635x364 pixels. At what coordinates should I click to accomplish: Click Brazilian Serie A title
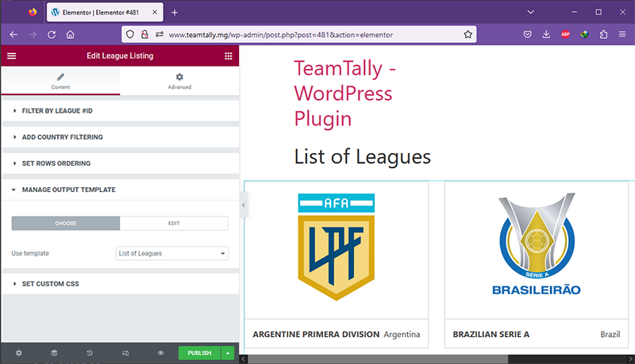pos(491,335)
